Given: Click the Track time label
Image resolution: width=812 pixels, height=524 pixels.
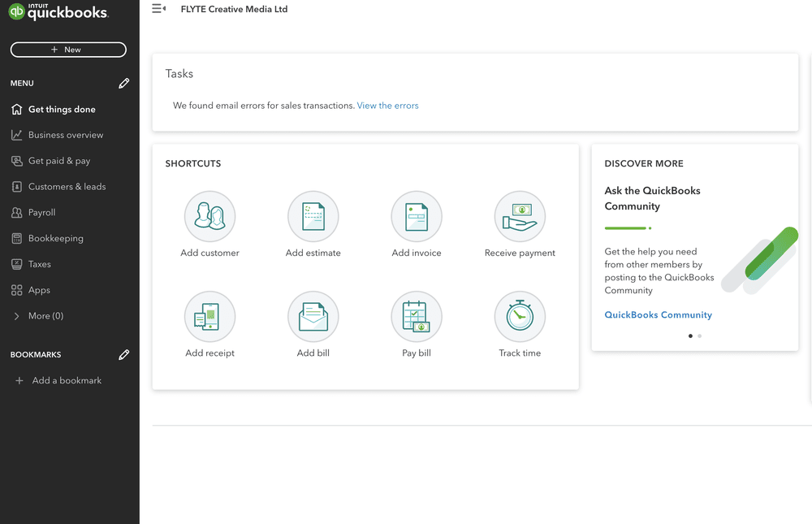Looking at the screenshot, I should pos(520,353).
